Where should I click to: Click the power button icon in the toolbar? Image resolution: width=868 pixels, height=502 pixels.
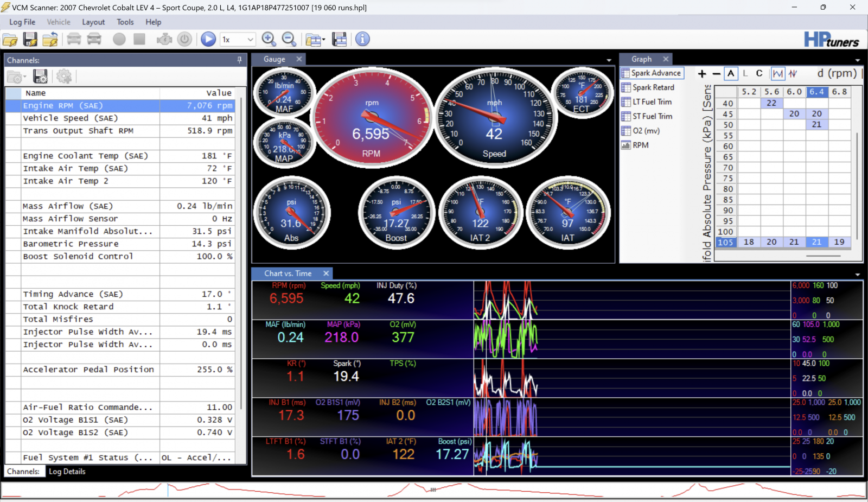[x=184, y=39]
